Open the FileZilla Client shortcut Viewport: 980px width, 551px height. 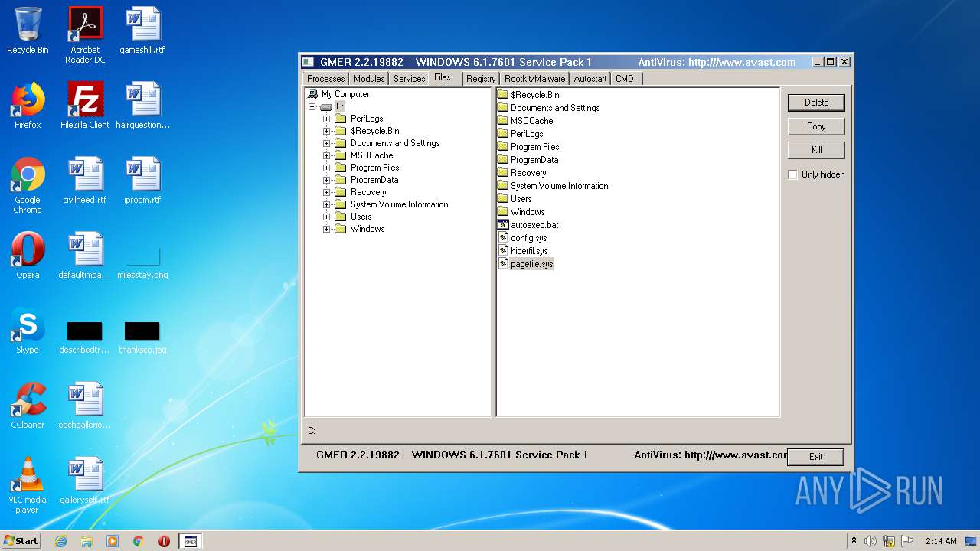(x=85, y=106)
